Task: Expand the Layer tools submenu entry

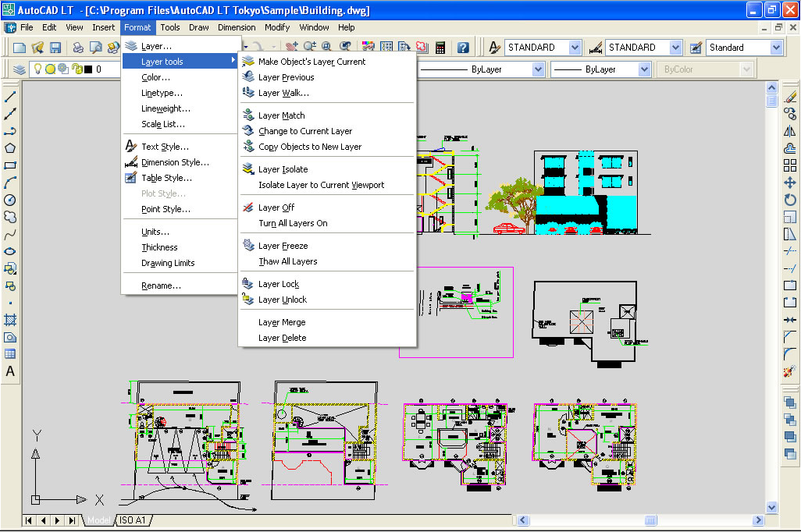Action: [x=181, y=62]
